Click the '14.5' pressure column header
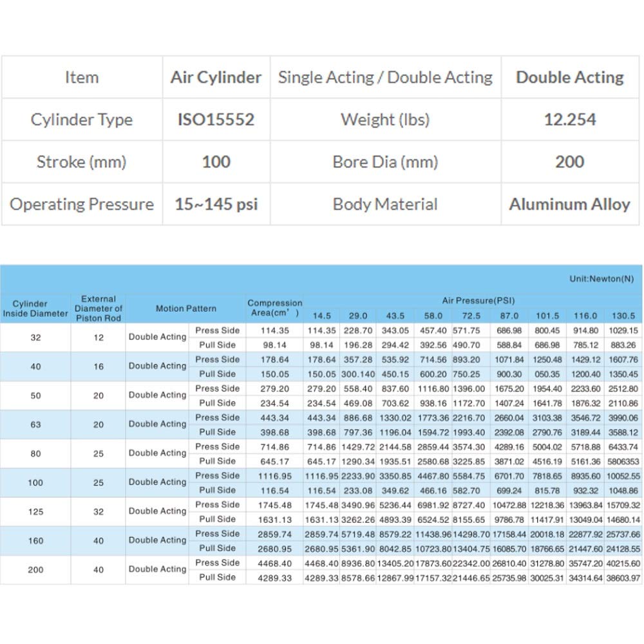 tap(321, 316)
